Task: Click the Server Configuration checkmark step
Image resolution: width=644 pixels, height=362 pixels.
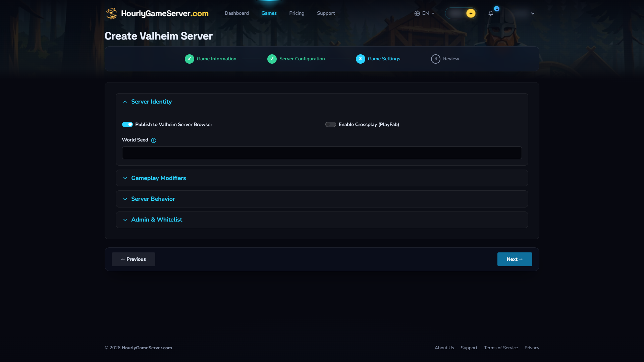Action: pyautogui.click(x=272, y=59)
